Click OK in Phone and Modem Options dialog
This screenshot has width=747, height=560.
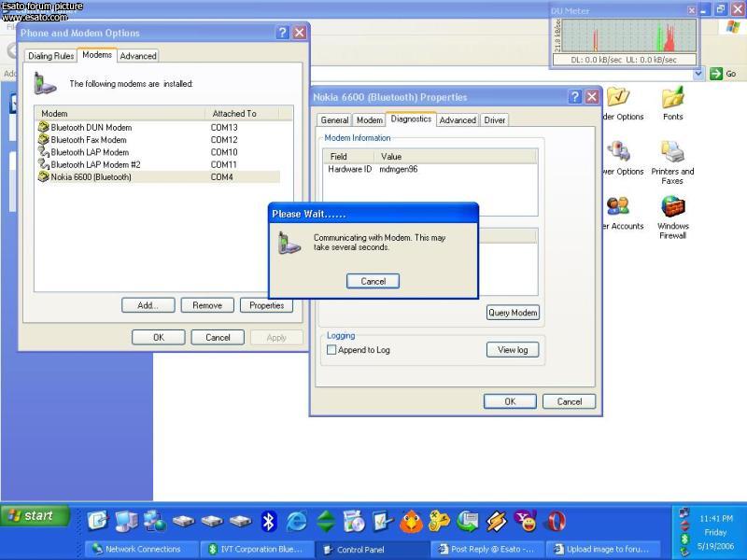(159, 337)
